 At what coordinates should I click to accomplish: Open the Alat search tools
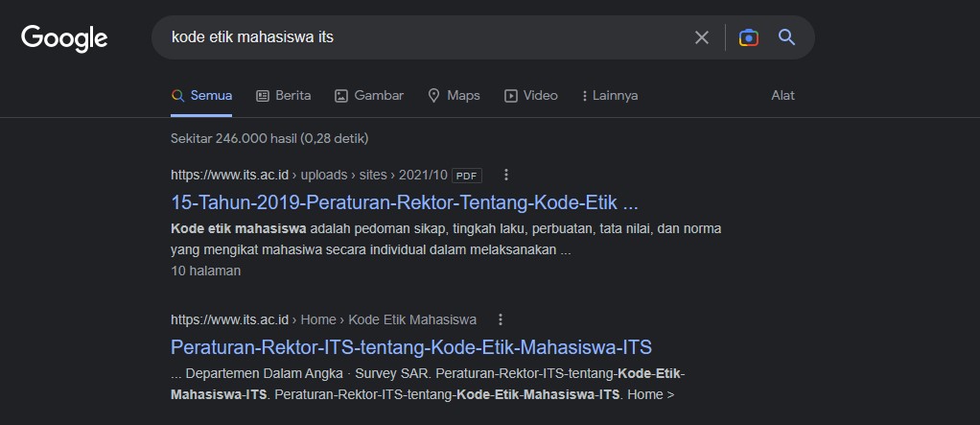click(x=783, y=96)
